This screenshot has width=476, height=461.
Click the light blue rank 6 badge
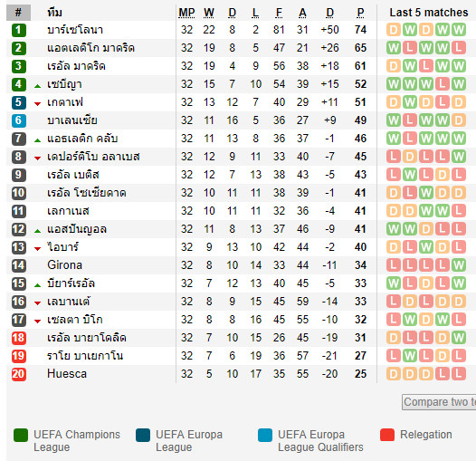click(18, 120)
